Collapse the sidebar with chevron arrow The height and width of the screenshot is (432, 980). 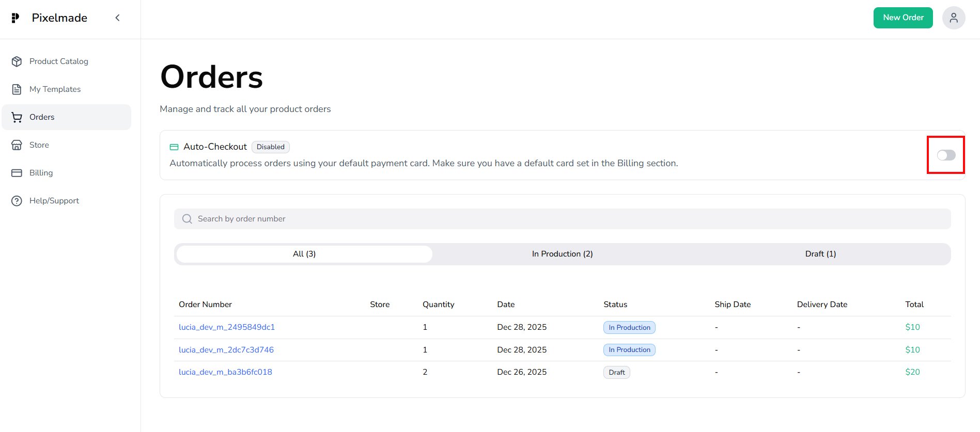[x=117, y=18]
